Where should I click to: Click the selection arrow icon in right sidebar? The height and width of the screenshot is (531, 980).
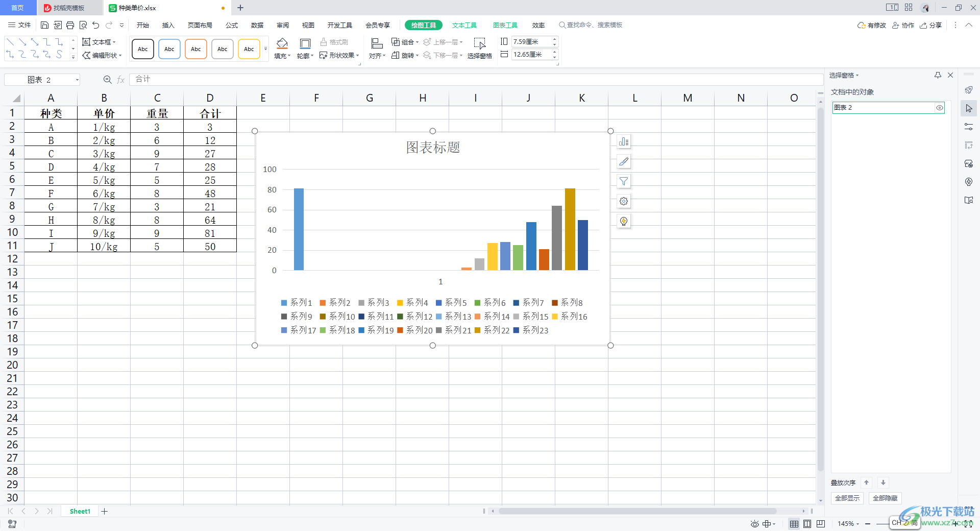click(969, 108)
